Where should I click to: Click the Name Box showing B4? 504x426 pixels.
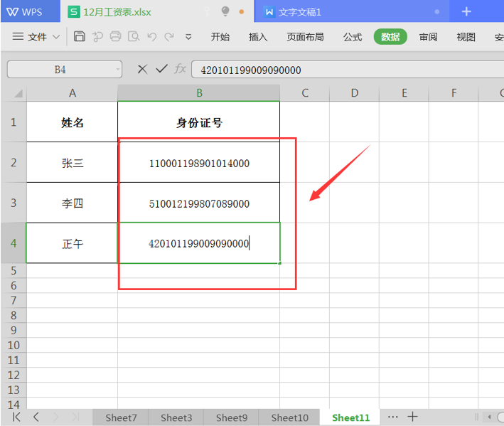64,69
